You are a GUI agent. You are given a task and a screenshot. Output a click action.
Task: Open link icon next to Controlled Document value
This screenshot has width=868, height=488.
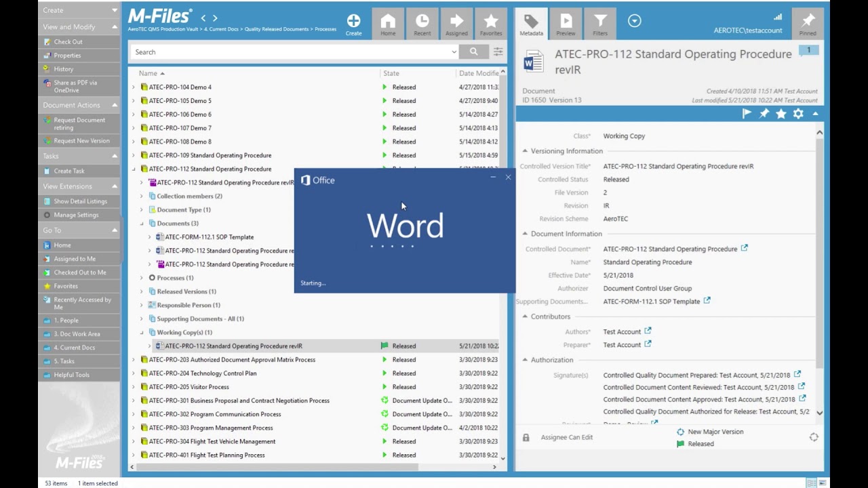(745, 248)
